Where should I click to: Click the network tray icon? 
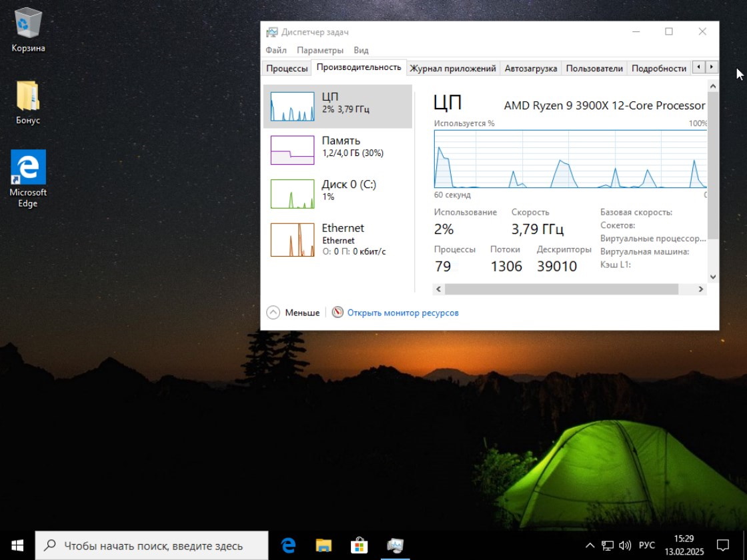(x=608, y=546)
